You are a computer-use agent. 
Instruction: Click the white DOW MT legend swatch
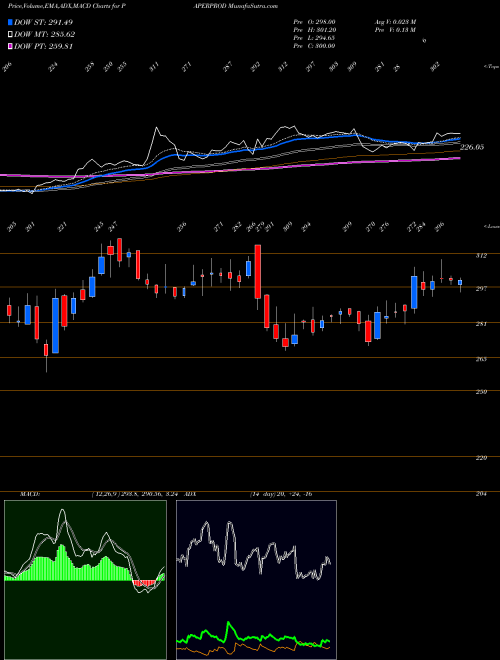point(10,35)
